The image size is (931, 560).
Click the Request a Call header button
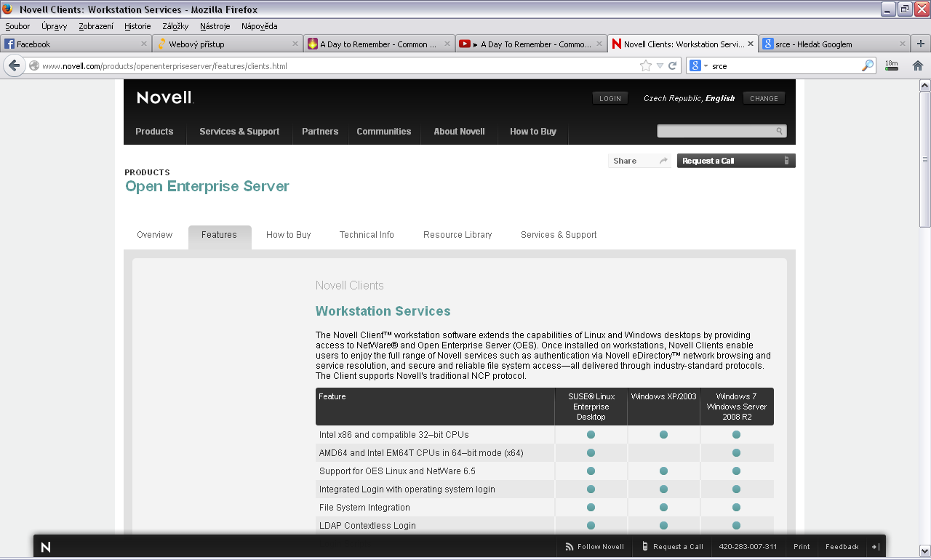736,161
